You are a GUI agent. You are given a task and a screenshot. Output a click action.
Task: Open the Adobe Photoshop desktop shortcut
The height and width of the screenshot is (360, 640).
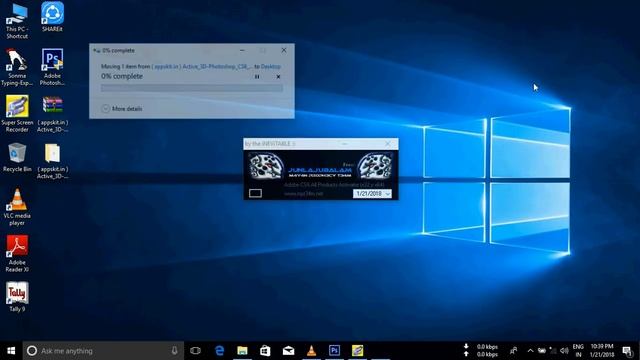pyautogui.click(x=52, y=67)
